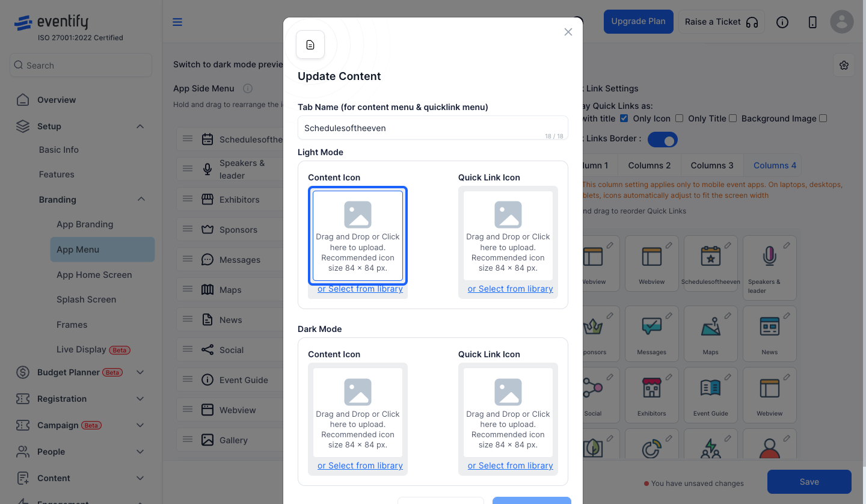The height and width of the screenshot is (504, 866).
Task: Open the user profile avatar
Action: (842, 22)
